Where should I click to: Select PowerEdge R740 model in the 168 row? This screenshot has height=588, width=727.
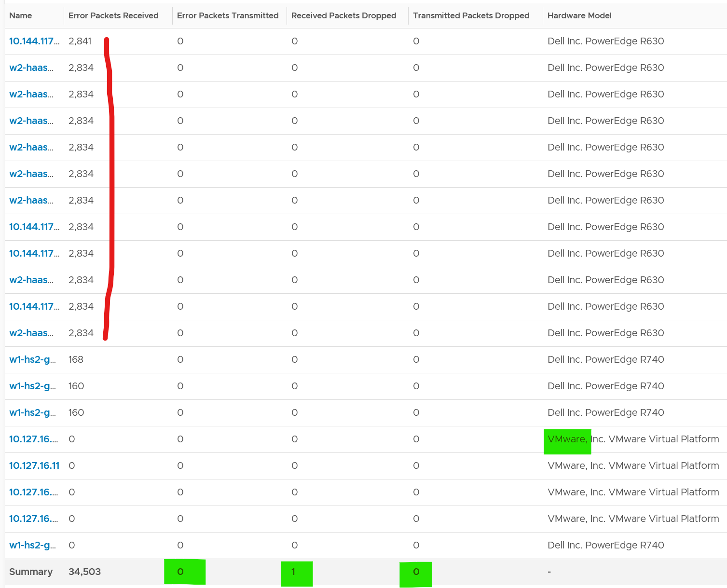pyautogui.click(x=606, y=359)
